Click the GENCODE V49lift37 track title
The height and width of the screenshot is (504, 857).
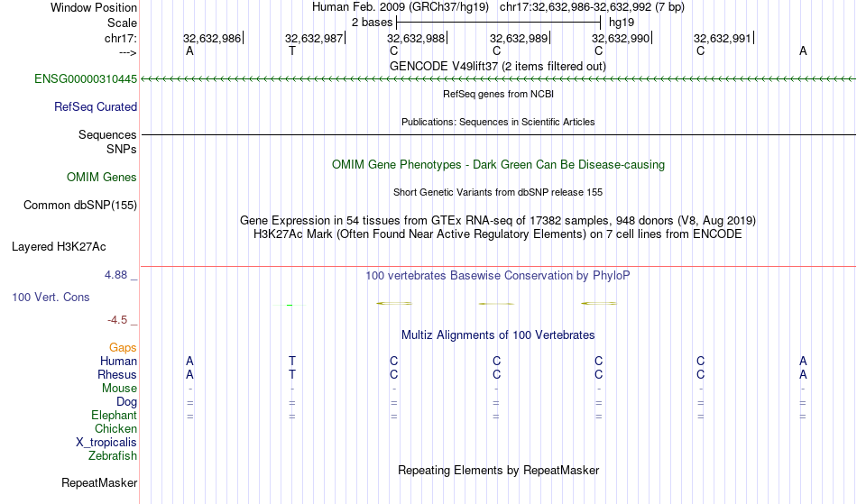click(498, 67)
